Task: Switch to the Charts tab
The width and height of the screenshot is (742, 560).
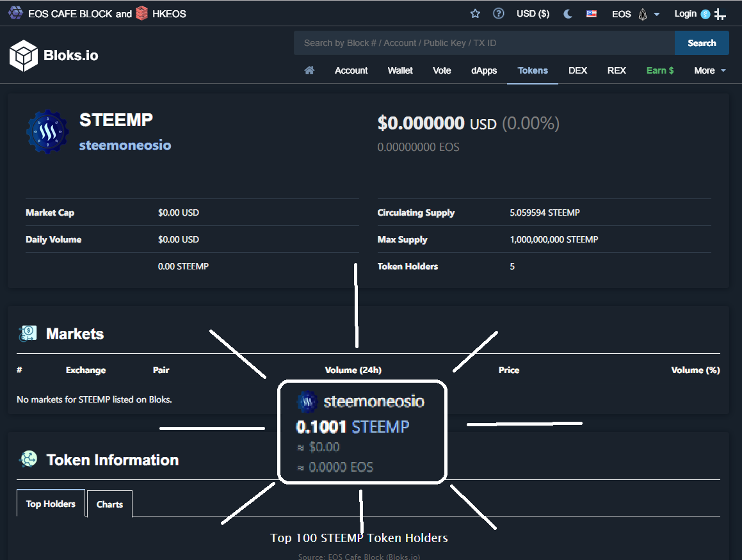Action: coord(109,504)
